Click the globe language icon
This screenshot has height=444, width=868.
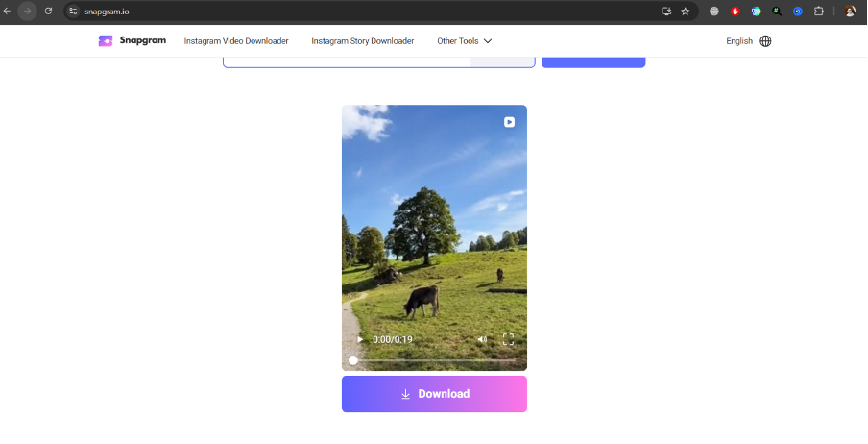coord(765,41)
